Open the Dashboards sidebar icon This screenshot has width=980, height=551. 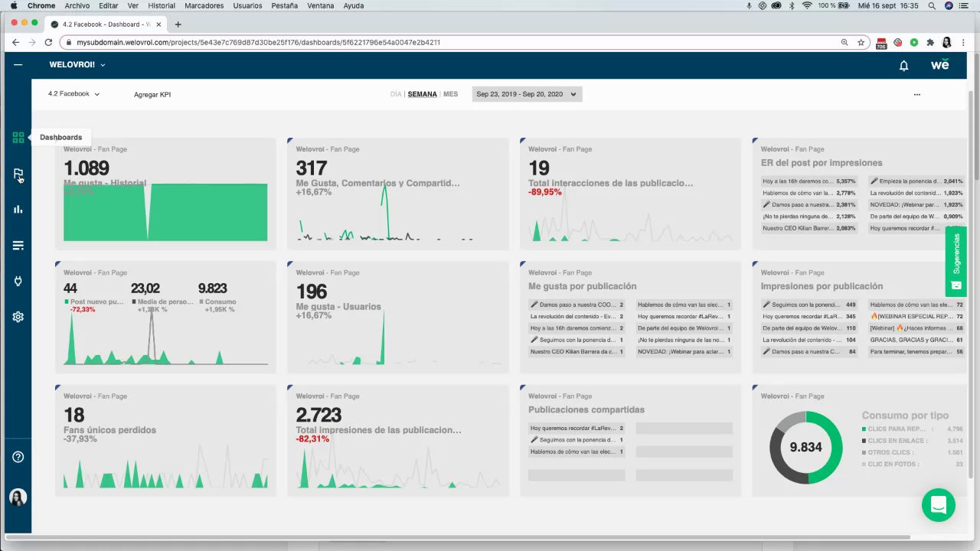pyautogui.click(x=18, y=138)
